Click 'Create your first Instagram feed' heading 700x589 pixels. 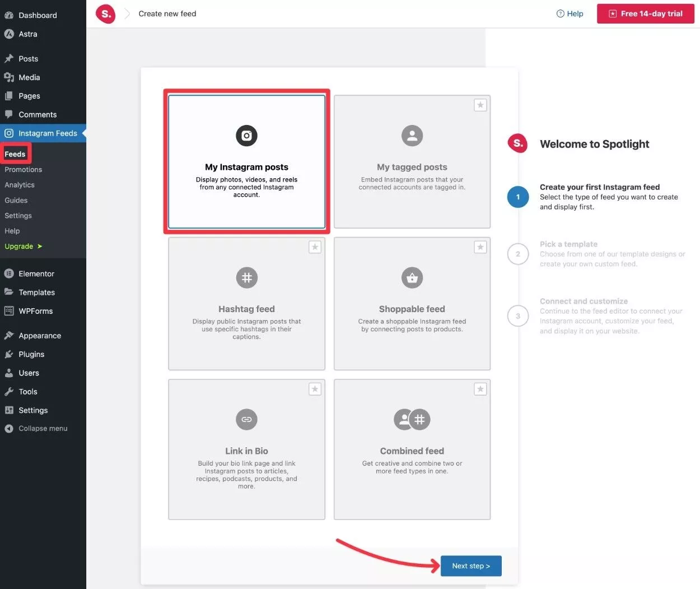(x=600, y=187)
